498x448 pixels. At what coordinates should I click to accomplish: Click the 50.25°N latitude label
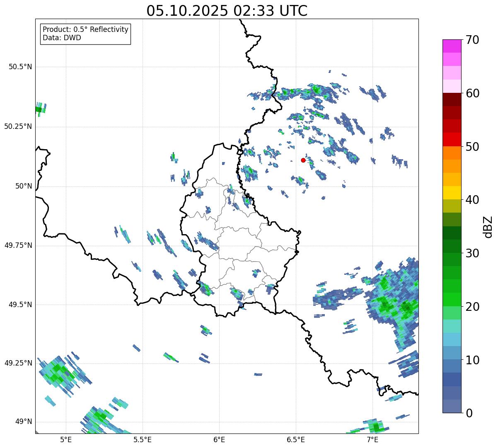18,126
